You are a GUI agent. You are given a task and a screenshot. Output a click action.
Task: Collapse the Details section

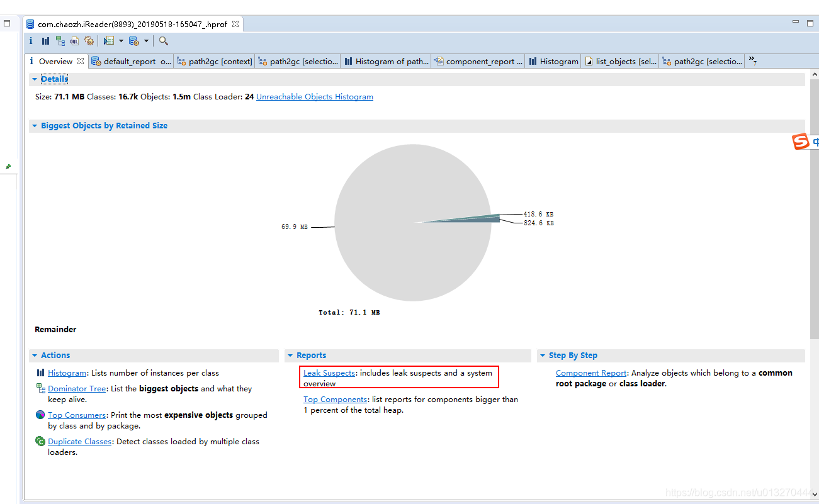35,79
